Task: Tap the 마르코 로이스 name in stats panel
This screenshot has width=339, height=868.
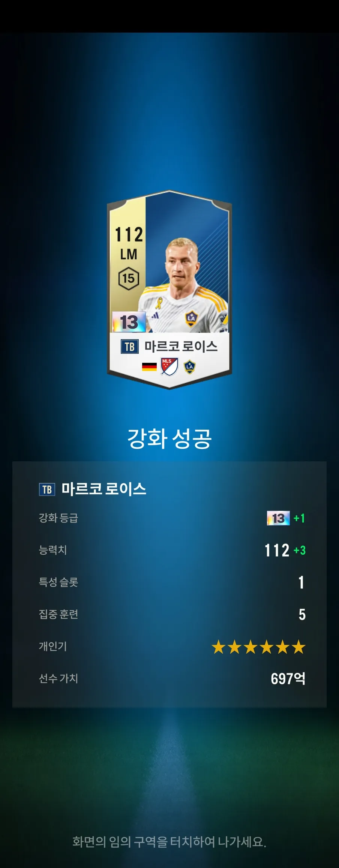Action: click(x=104, y=489)
